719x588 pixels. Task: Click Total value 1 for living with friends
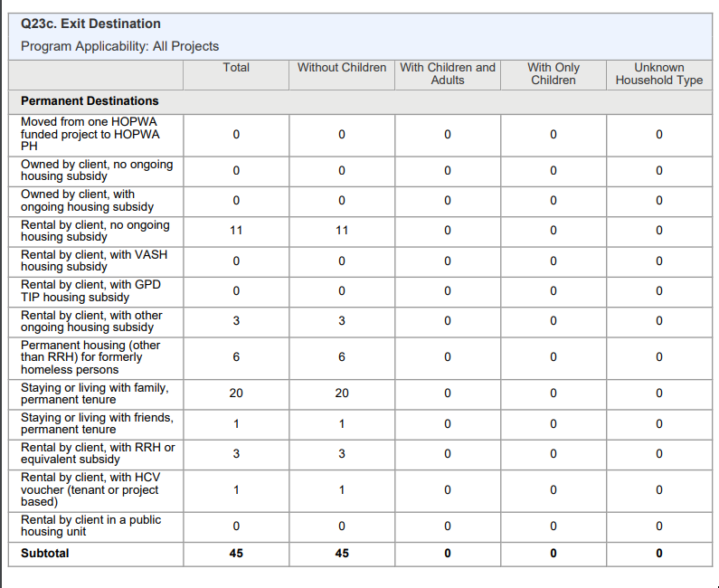pos(236,423)
